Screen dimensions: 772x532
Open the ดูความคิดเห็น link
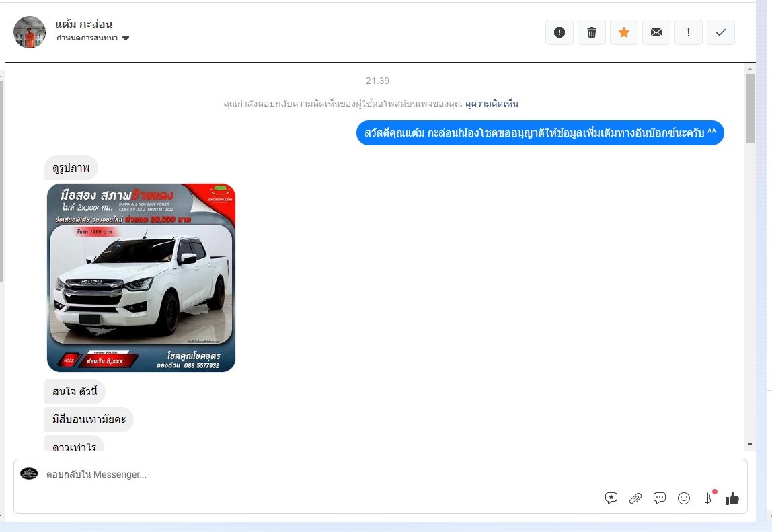492,104
